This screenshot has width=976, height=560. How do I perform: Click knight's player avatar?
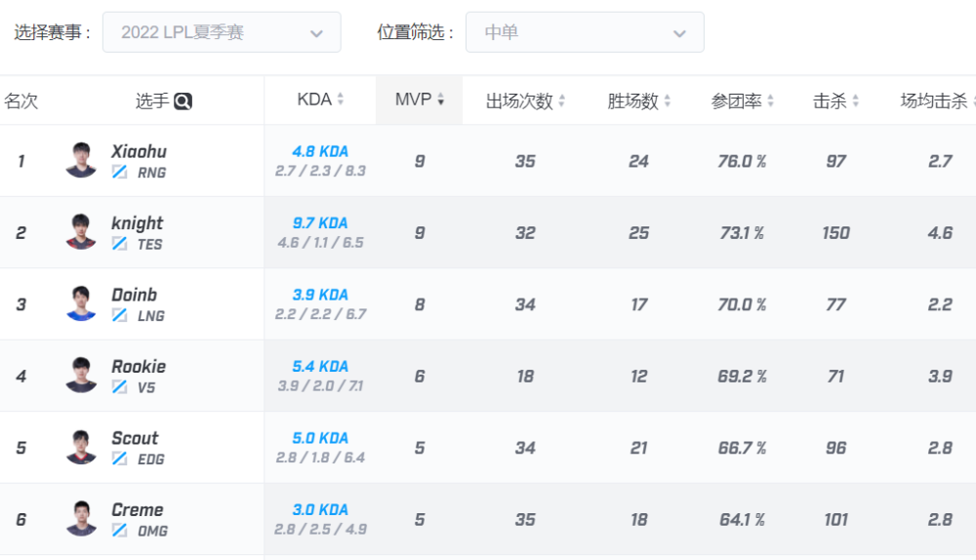tap(81, 232)
